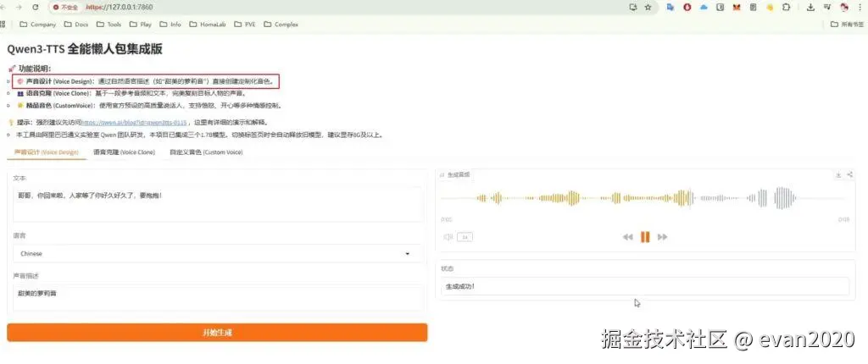The height and width of the screenshot is (364, 868).
Task: Open the Company bookmark folder
Action: [x=37, y=25]
